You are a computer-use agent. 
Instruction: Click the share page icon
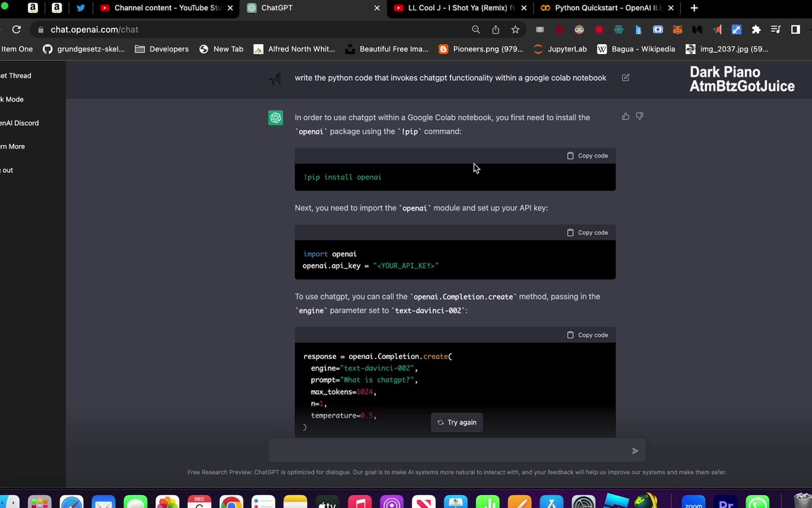coord(496,30)
